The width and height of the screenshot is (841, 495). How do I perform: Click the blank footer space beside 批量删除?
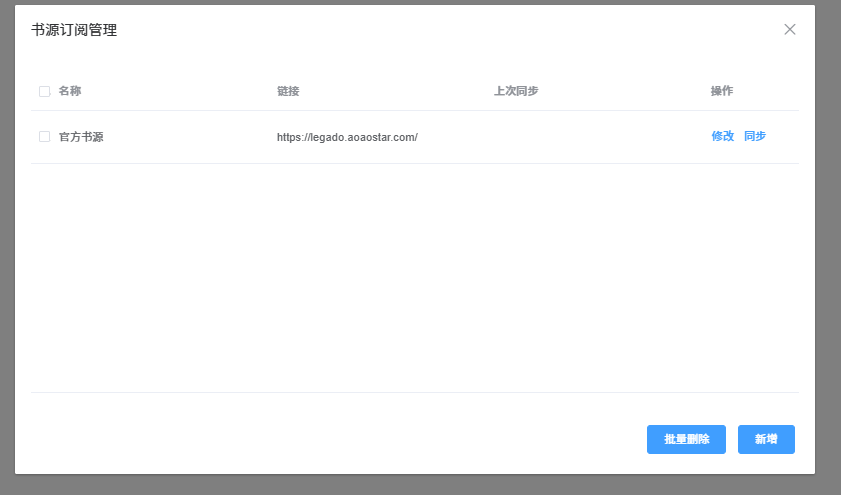tap(338, 439)
